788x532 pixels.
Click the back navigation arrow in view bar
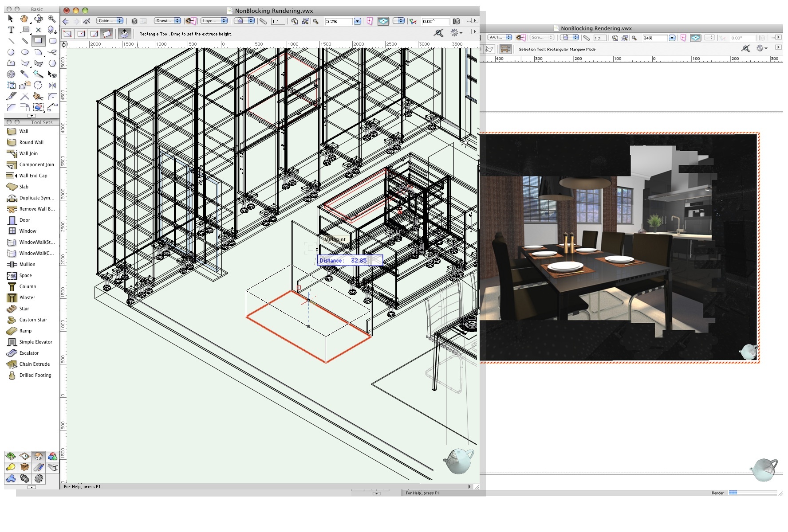pyautogui.click(x=66, y=21)
